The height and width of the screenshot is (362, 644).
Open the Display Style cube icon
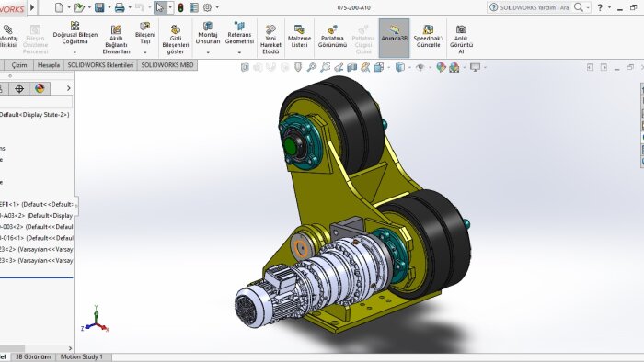point(399,67)
